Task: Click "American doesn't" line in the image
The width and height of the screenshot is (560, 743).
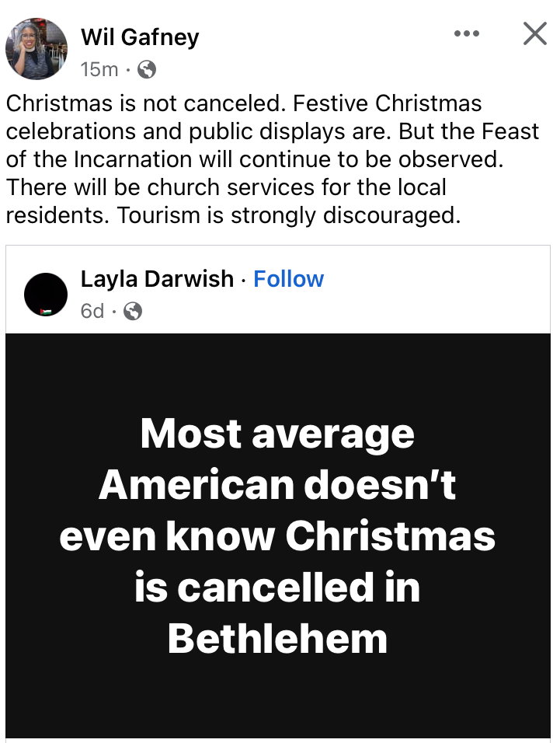Action: [277, 484]
